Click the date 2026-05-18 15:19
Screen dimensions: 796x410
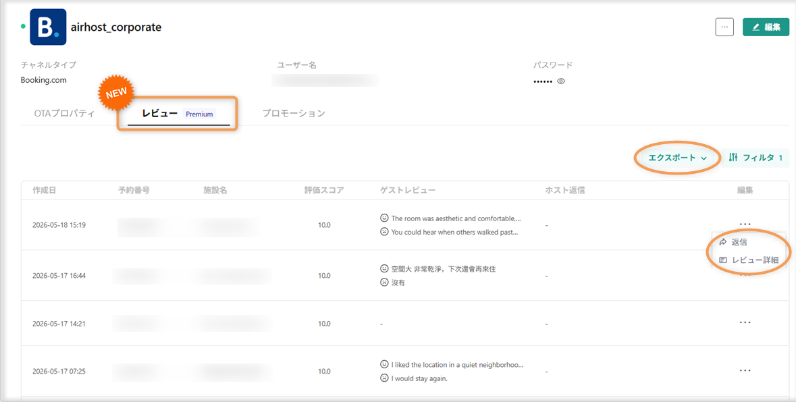(59, 225)
